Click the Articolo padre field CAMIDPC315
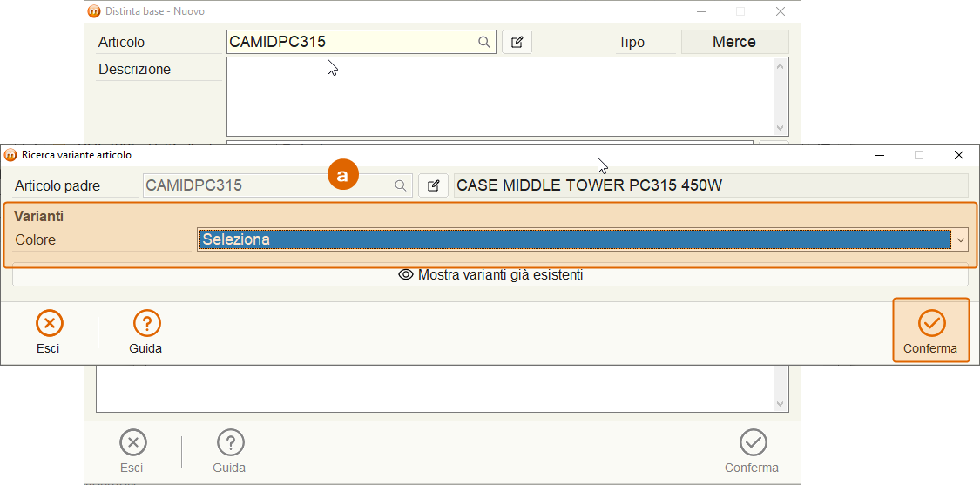 point(278,185)
